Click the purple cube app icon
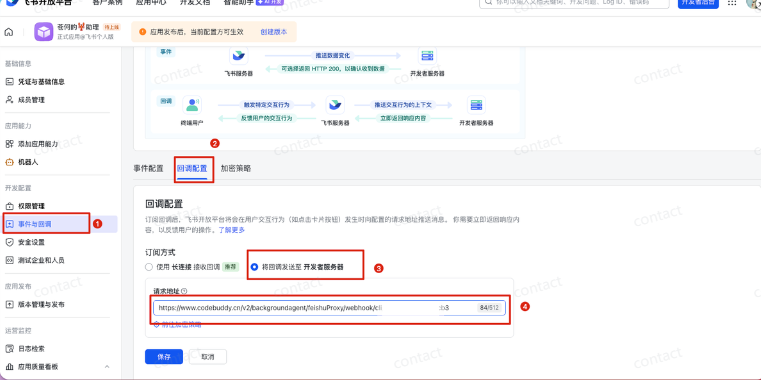Viewport: 761px width, 380px height. point(44,32)
